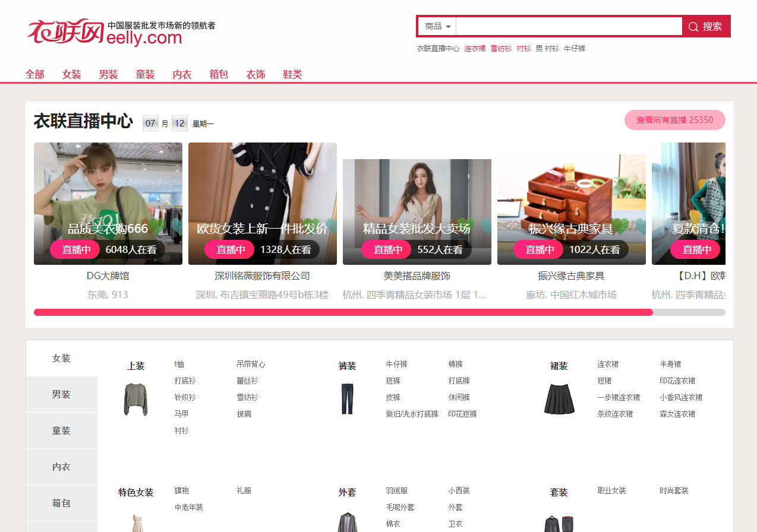The image size is (757, 532).
Task: Select the 箱包 side category tab
Action: [62, 503]
